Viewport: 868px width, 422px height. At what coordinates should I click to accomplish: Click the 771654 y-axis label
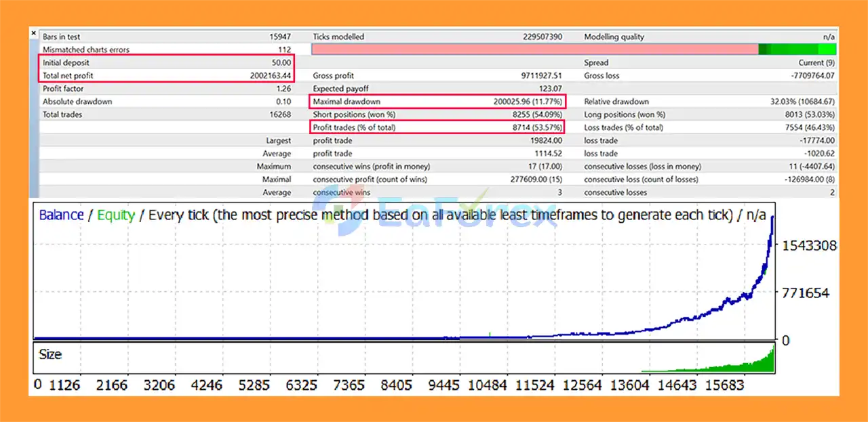coord(805,293)
